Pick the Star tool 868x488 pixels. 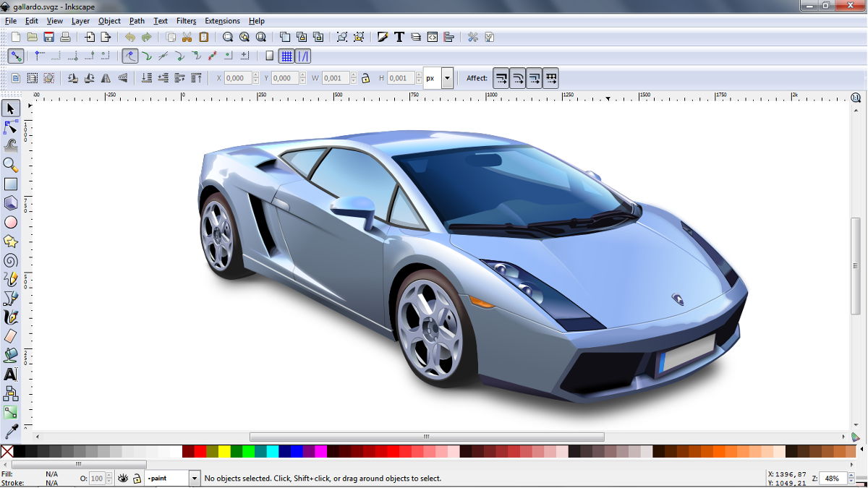10,241
